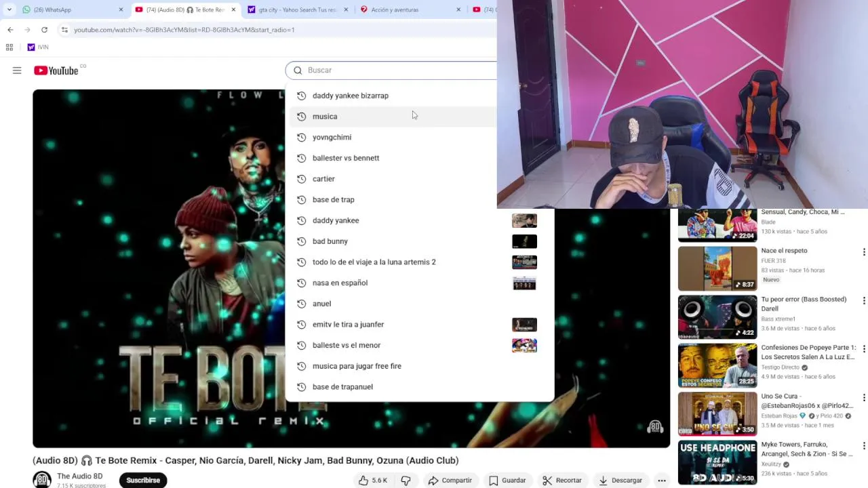Open options menu for 'Tu peor error' video
The width and height of the screenshot is (868, 488).
point(863,300)
